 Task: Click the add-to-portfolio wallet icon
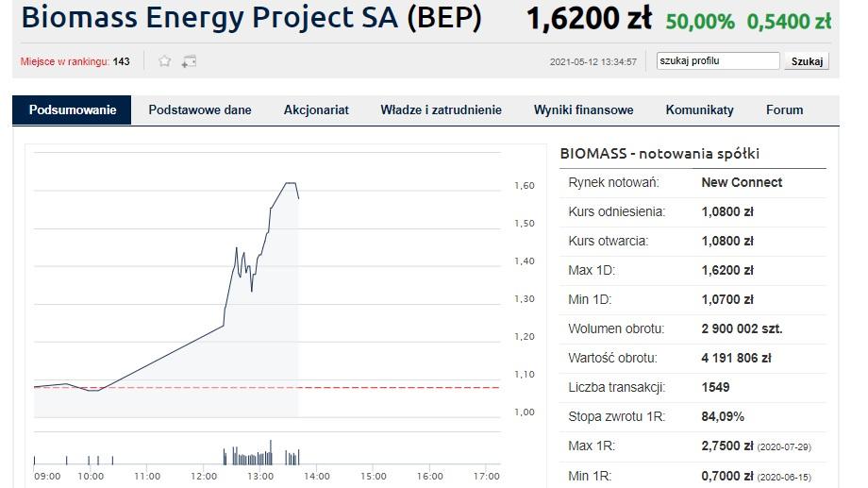[x=189, y=61]
